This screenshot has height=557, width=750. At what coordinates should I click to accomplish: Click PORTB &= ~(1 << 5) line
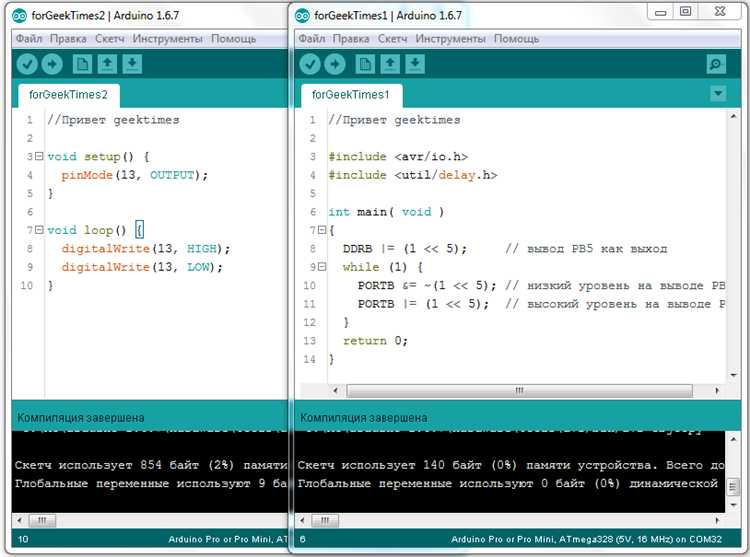tap(427, 285)
